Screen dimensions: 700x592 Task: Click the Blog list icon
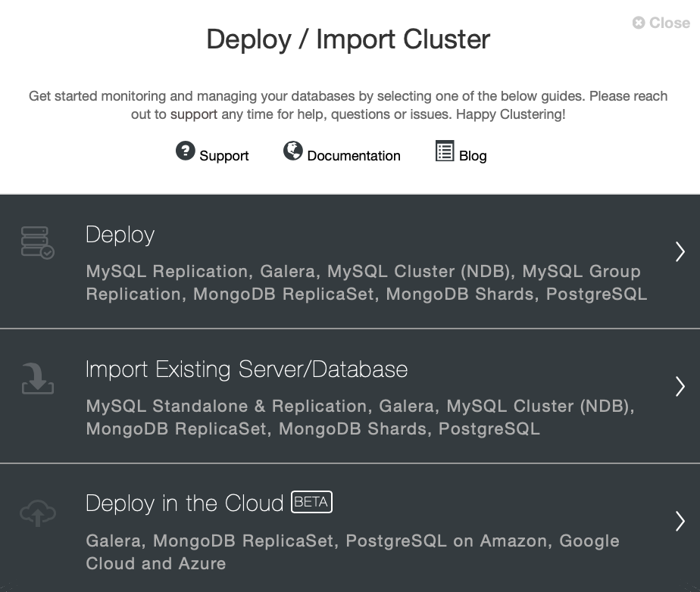coord(445,151)
